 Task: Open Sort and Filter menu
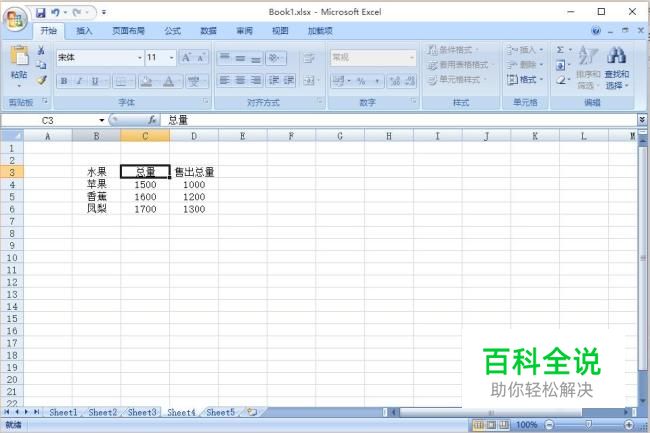588,66
